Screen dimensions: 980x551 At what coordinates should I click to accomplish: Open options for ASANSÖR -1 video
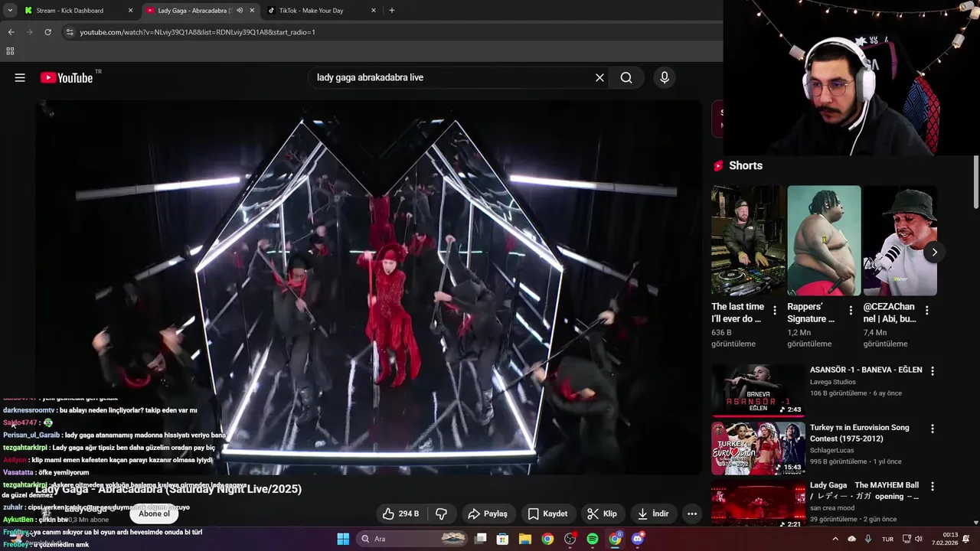(933, 370)
